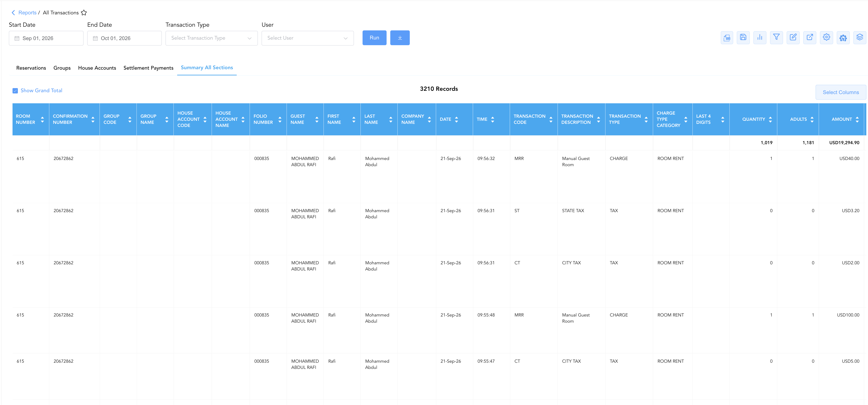Sort by the Time column arrows
The width and height of the screenshot is (868, 405).
tap(493, 119)
